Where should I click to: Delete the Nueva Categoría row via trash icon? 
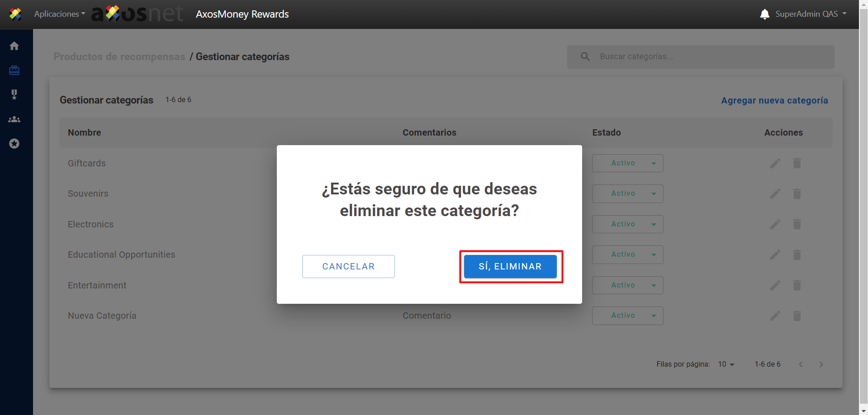(797, 316)
